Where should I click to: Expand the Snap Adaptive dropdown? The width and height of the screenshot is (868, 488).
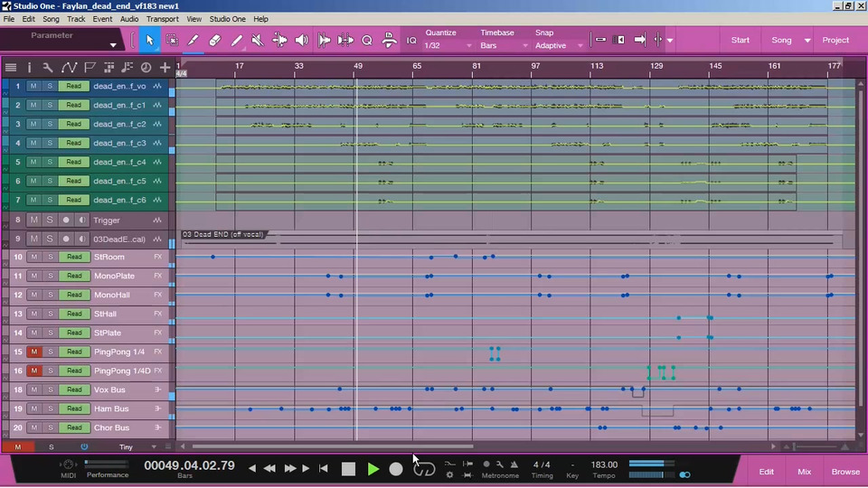(559, 45)
